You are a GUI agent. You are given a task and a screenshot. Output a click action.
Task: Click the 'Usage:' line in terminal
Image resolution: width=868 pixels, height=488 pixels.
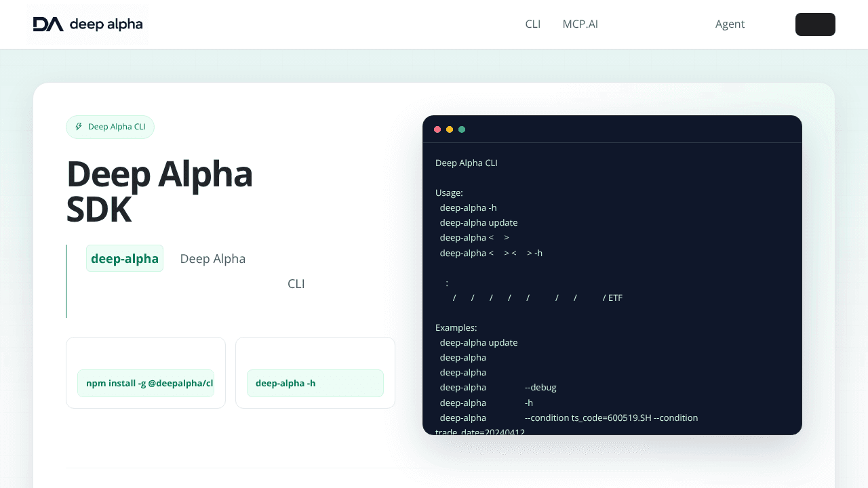click(x=449, y=193)
